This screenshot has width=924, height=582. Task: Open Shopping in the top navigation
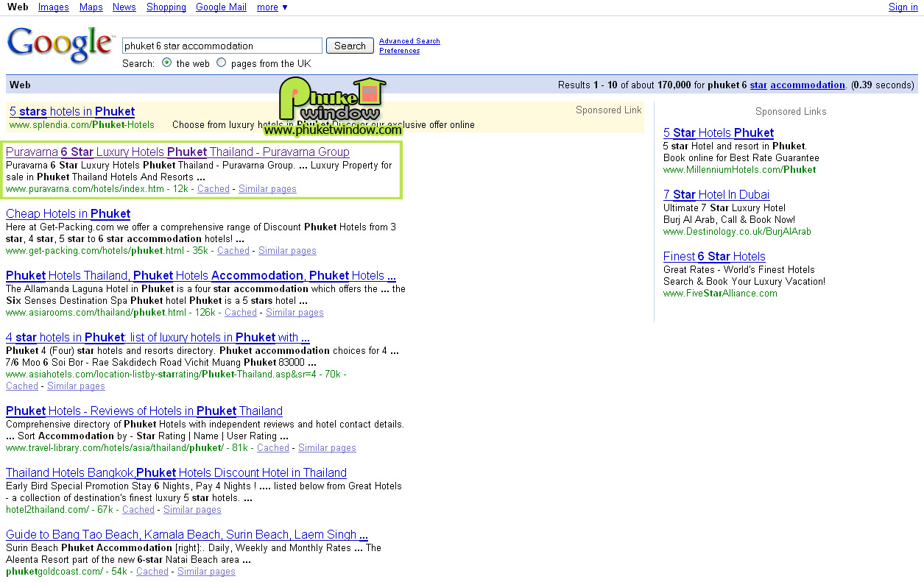coord(166,7)
